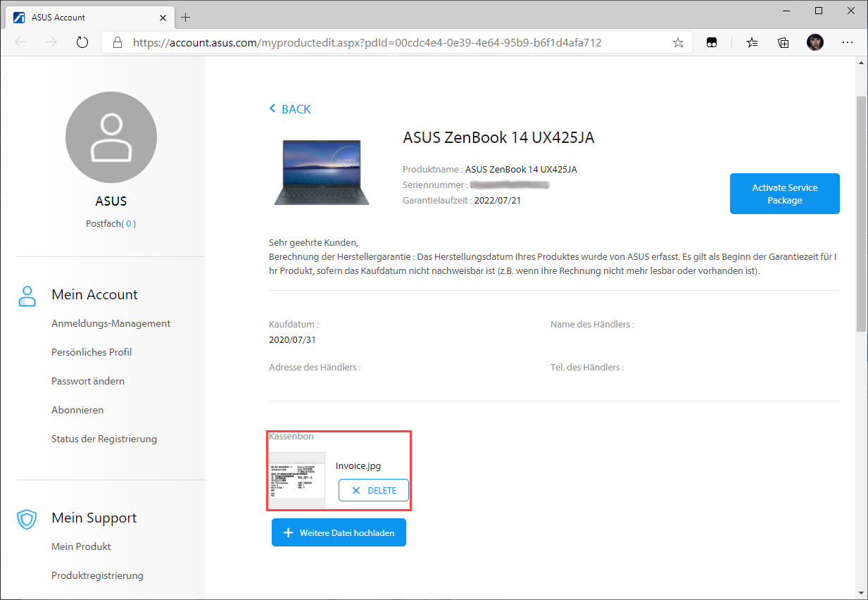Open Collections panel
The image size is (868, 600).
point(784,42)
